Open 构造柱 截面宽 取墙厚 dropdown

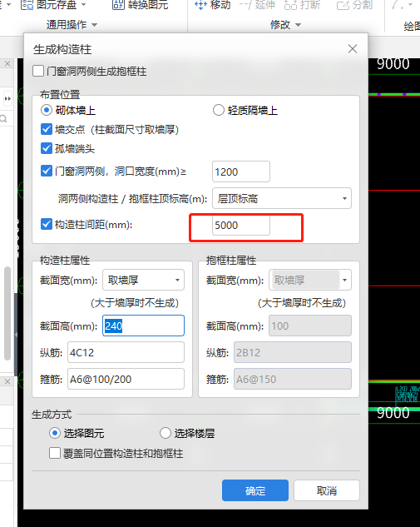[143, 280]
